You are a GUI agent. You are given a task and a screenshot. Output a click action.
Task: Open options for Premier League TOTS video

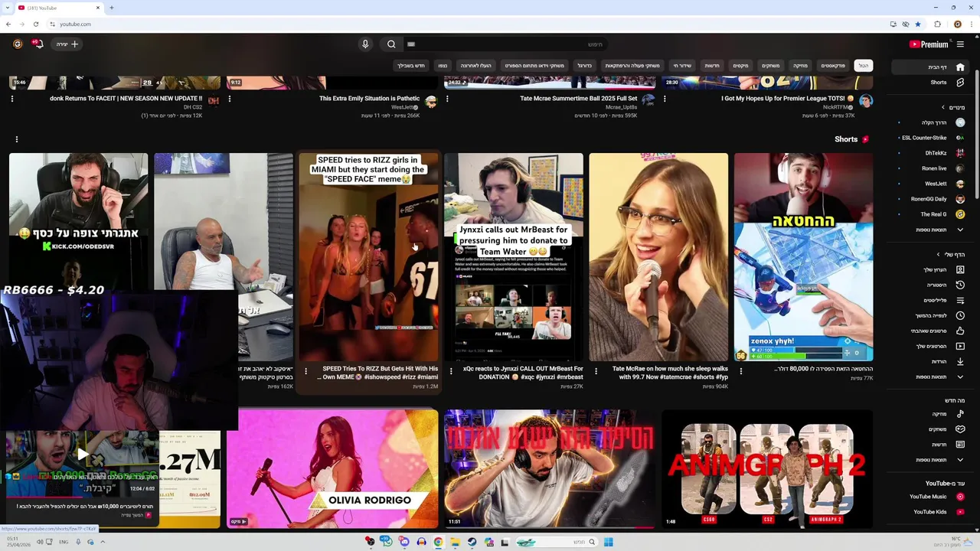pyautogui.click(x=665, y=99)
